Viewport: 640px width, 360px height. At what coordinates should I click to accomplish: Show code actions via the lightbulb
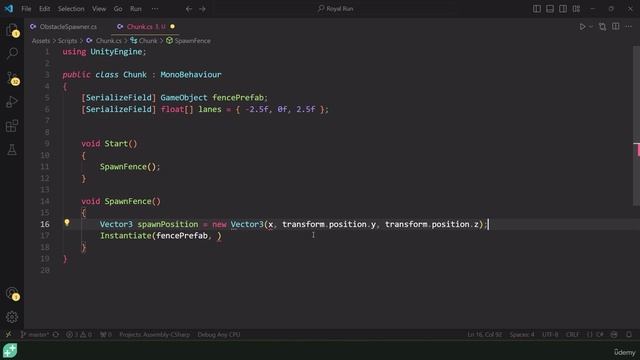click(67, 223)
